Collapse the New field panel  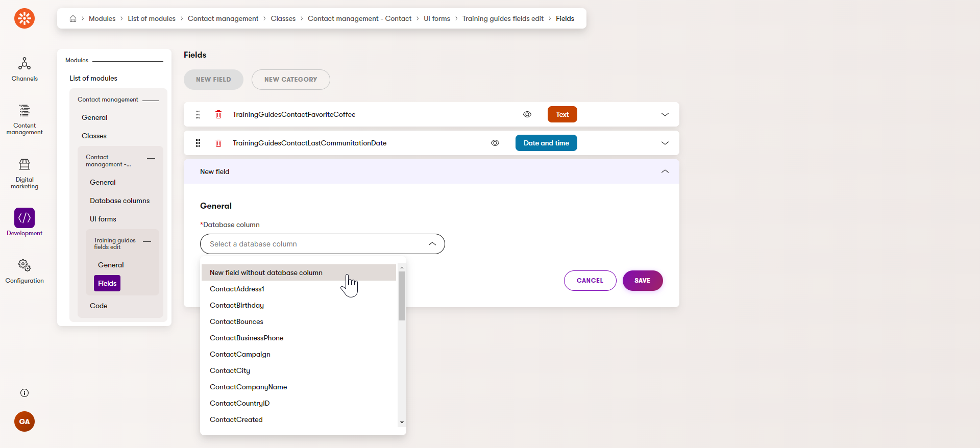[x=665, y=171]
